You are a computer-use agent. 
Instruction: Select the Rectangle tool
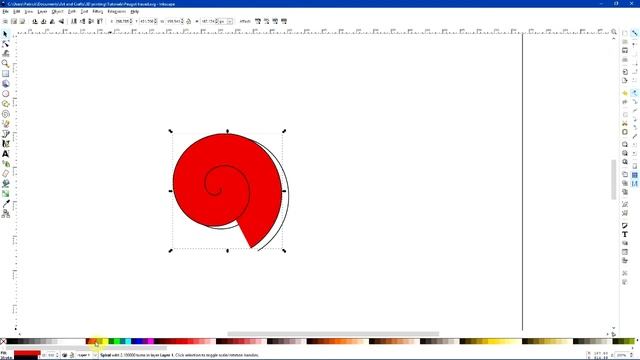click(5, 73)
